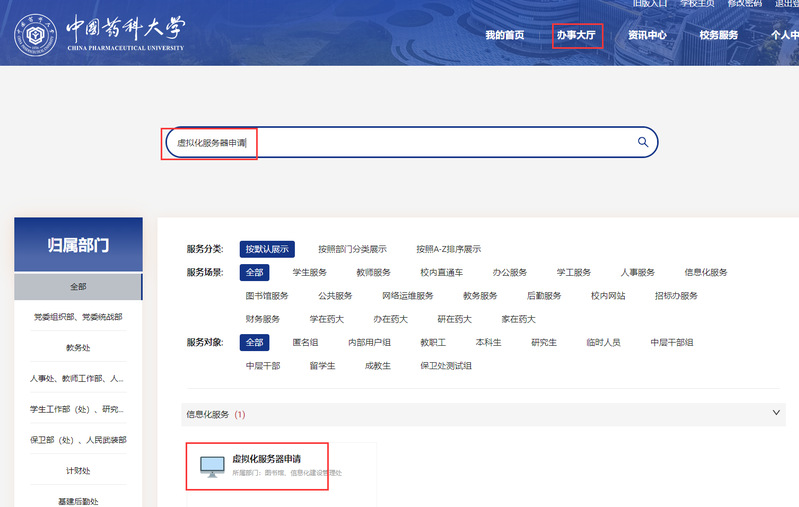Image resolution: width=799 pixels, height=507 pixels.
Task: Select 计划处 from department list
Action: (78, 470)
